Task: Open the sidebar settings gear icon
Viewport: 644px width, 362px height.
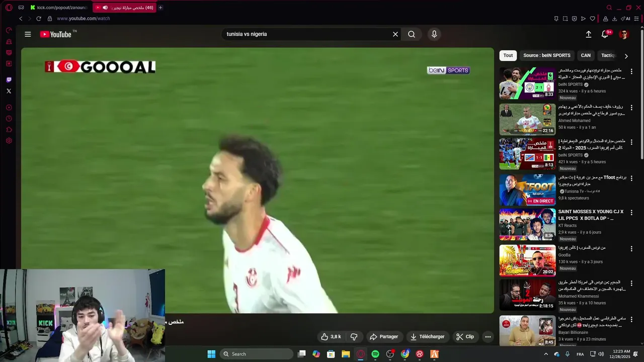Action: (9, 141)
